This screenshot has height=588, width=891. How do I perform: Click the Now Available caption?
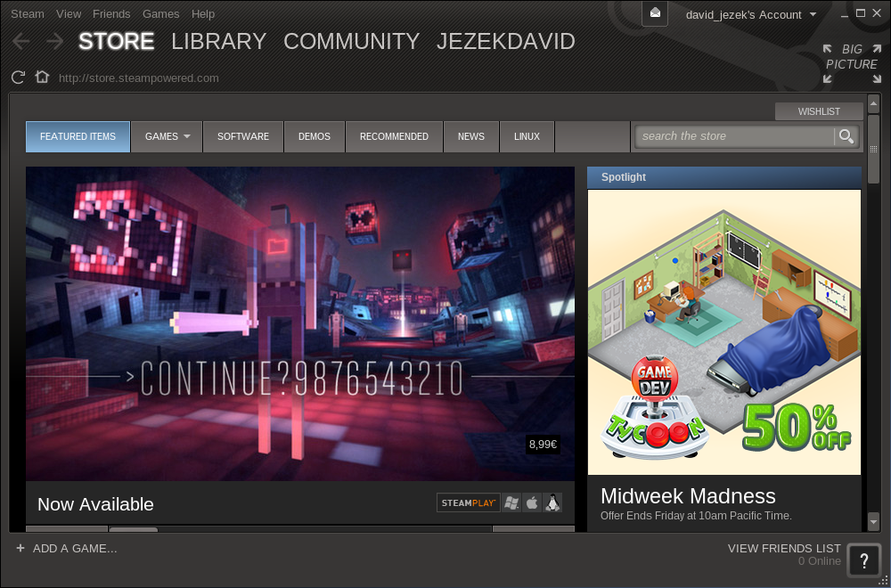tap(95, 504)
